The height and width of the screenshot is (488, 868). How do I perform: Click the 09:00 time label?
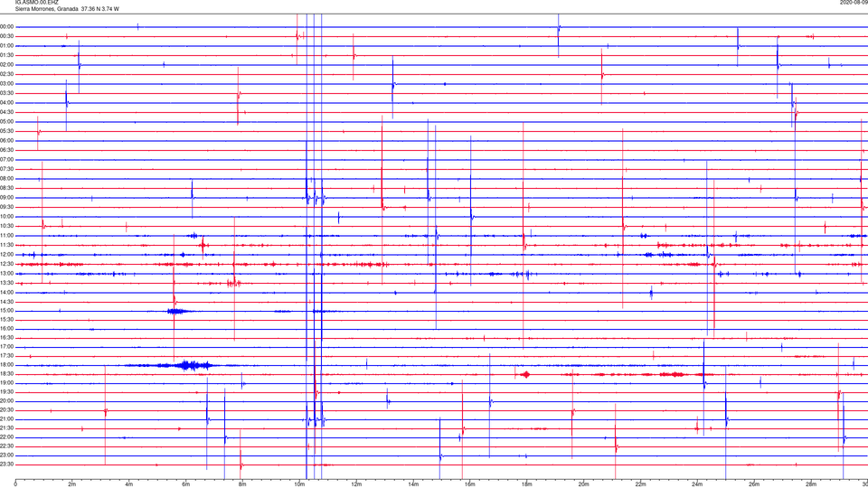(x=7, y=198)
